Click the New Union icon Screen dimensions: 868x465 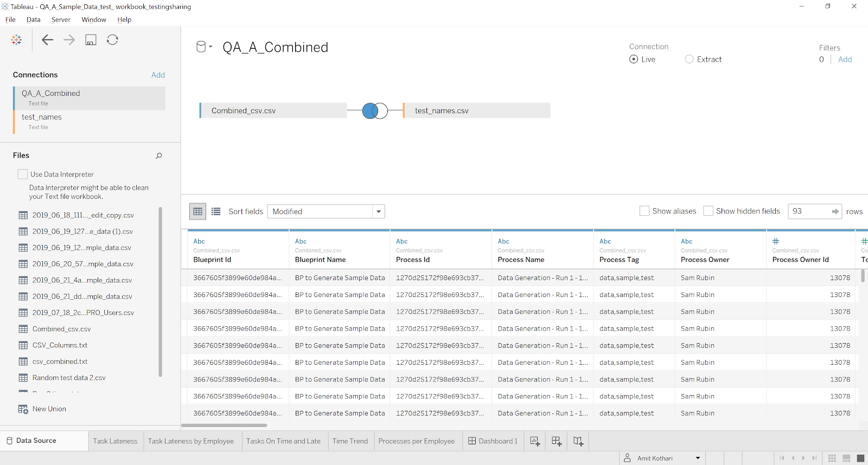click(23, 409)
